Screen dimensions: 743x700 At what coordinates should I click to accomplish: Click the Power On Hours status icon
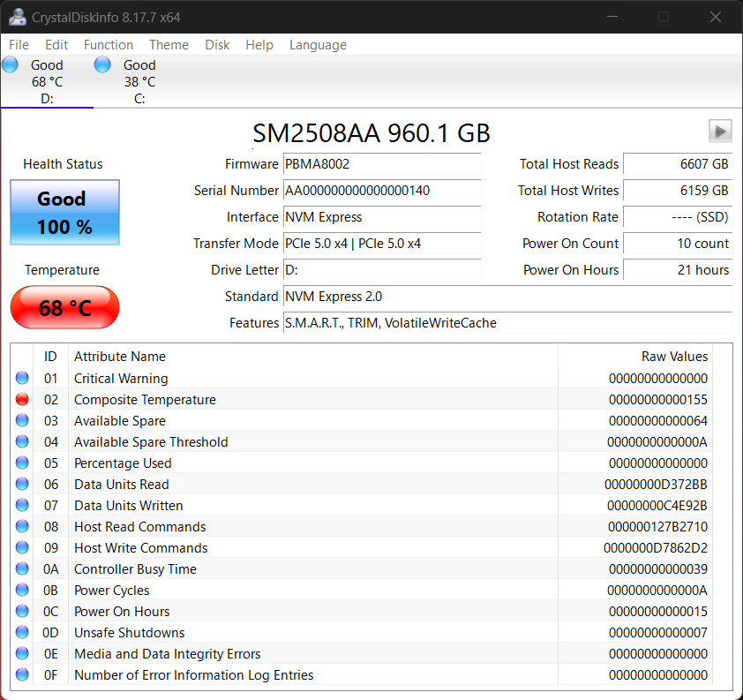point(22,612)
